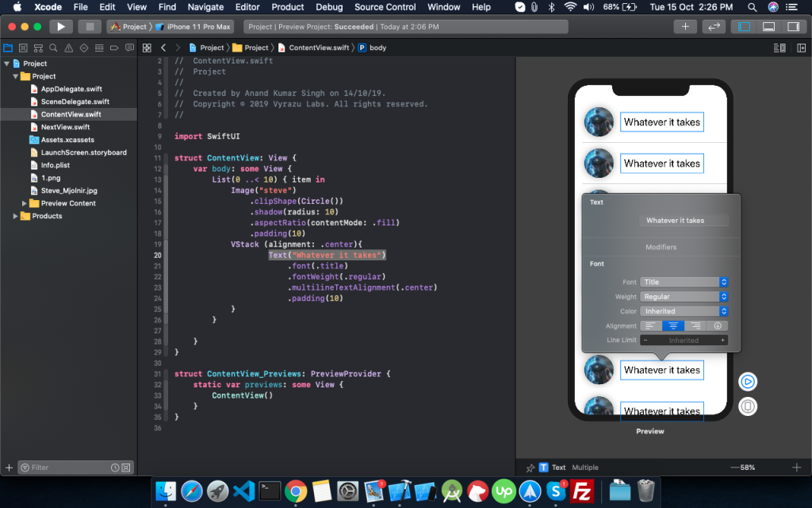The image size is (812, 508).
Task: Open the Breakpoint navigator
Action: [x=114, y=48]
